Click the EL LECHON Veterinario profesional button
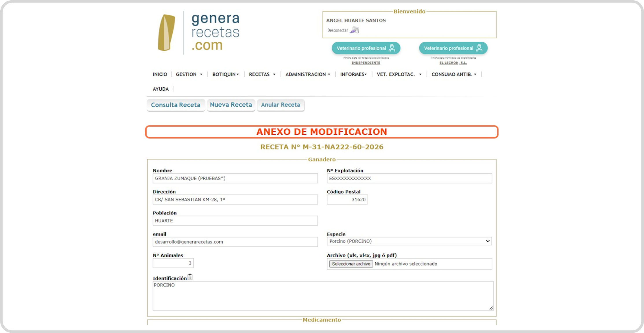The image size is (644, 333). click(453, 48)
